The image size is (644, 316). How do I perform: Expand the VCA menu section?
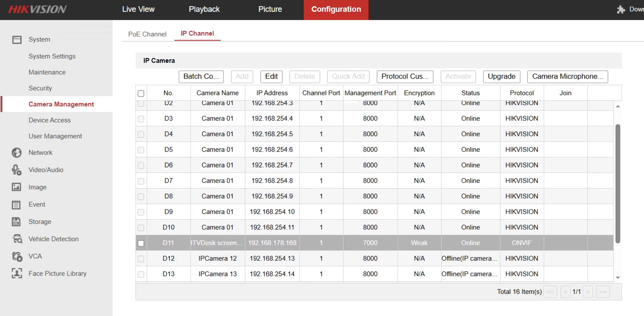pyautogui.click(x=35, y=256)
